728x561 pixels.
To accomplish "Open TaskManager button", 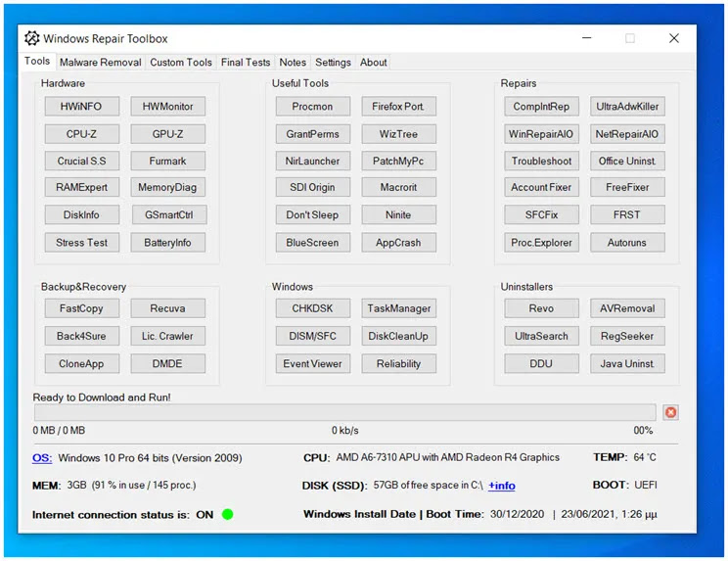I will tap(398, 308).
